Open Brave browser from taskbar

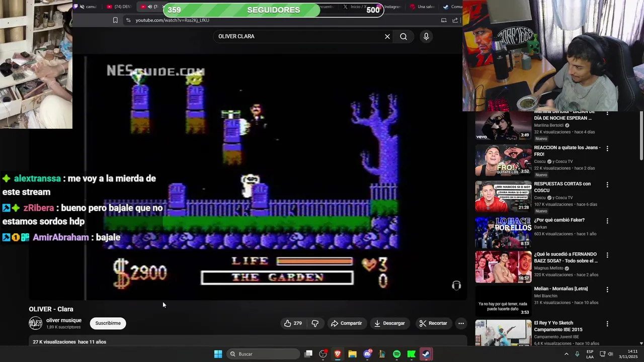click(338, 354)
